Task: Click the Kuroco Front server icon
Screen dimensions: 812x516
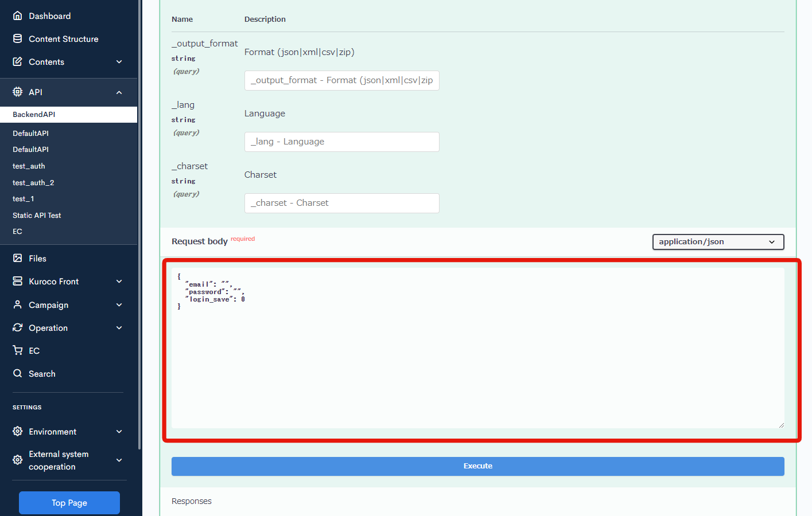Action: click(x=18, y=282)
